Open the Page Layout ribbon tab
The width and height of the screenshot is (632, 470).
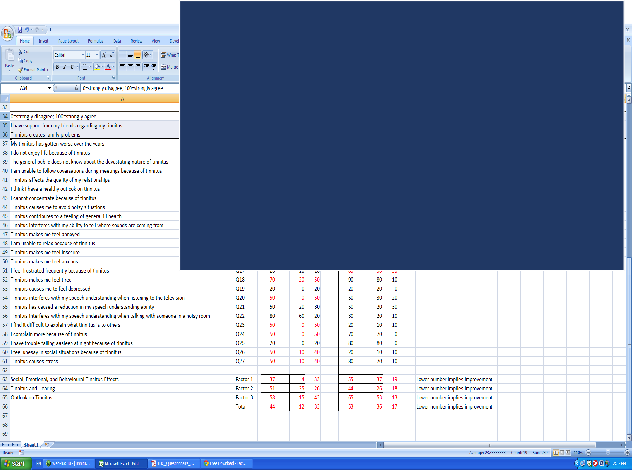(69, 41)
